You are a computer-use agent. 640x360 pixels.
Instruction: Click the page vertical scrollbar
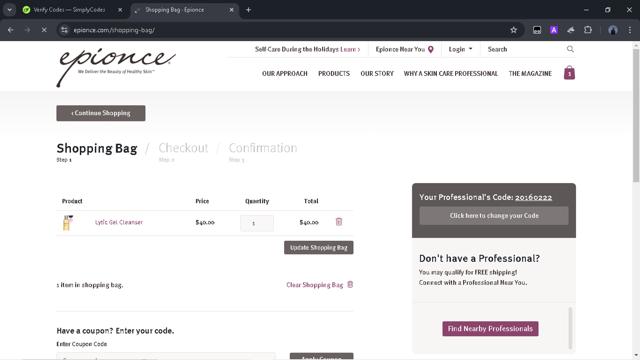point(636,115)
